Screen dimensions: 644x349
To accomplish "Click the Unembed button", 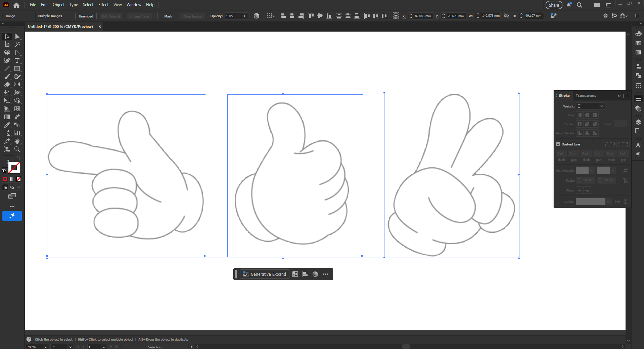I will click(x=86, y=16).
